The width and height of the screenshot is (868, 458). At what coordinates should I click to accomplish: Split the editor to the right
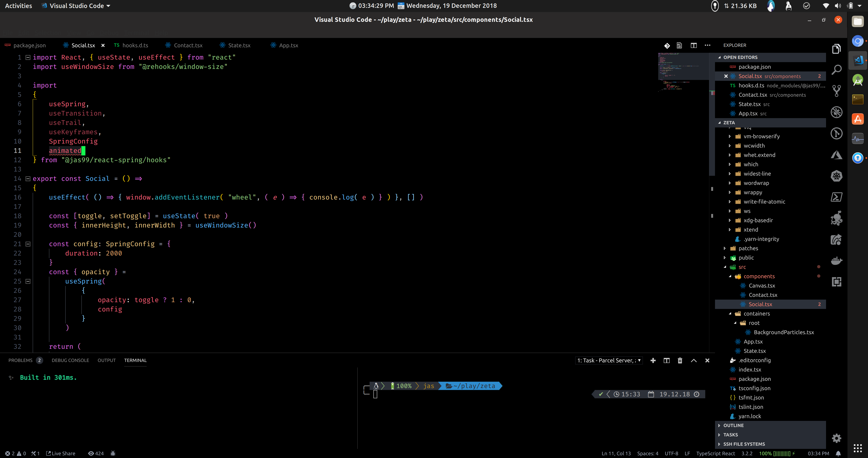(693, 46)
